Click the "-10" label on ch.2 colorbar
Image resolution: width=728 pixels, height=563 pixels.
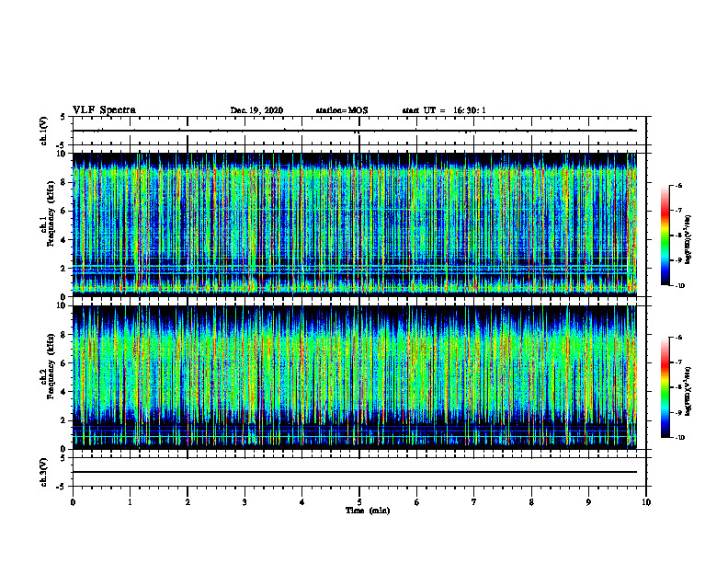679,438
